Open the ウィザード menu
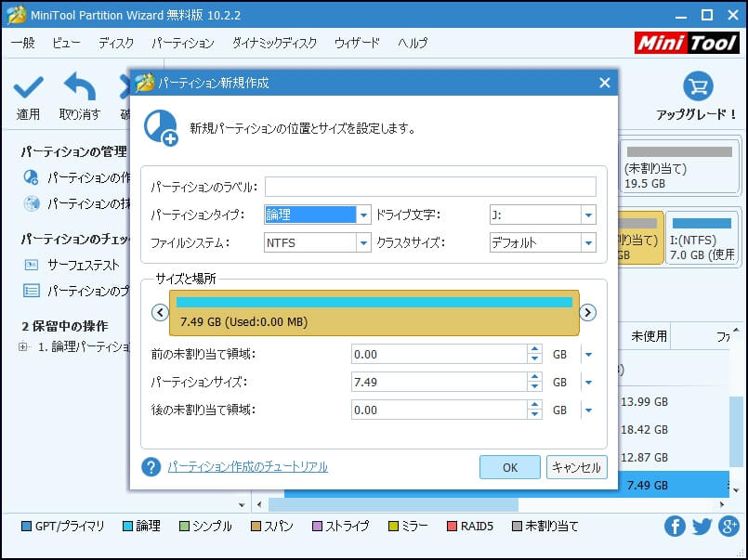Screen dimensions: 748x560 pyautogui.click(x=357, y=43)
